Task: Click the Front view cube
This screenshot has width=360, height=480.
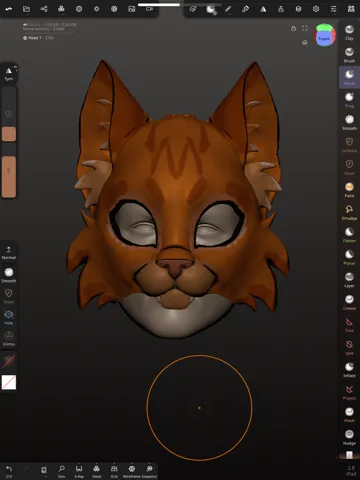Action: [324, 36]
